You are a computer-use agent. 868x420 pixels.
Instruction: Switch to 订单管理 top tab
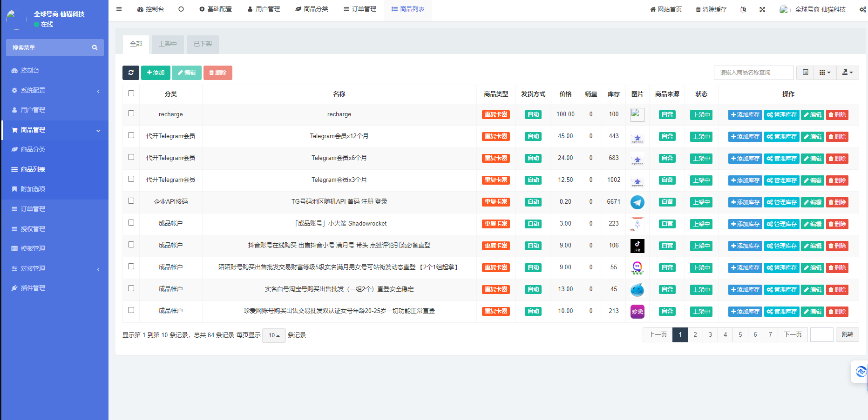coord(359,9)
